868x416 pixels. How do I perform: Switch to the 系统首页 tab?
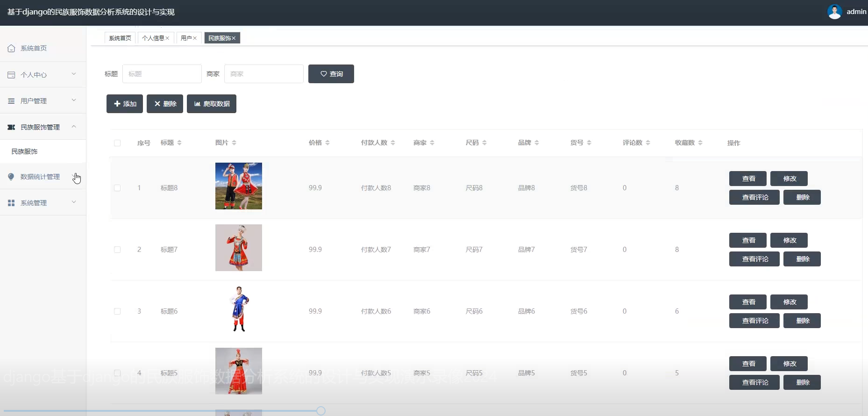tap(120, 38)
